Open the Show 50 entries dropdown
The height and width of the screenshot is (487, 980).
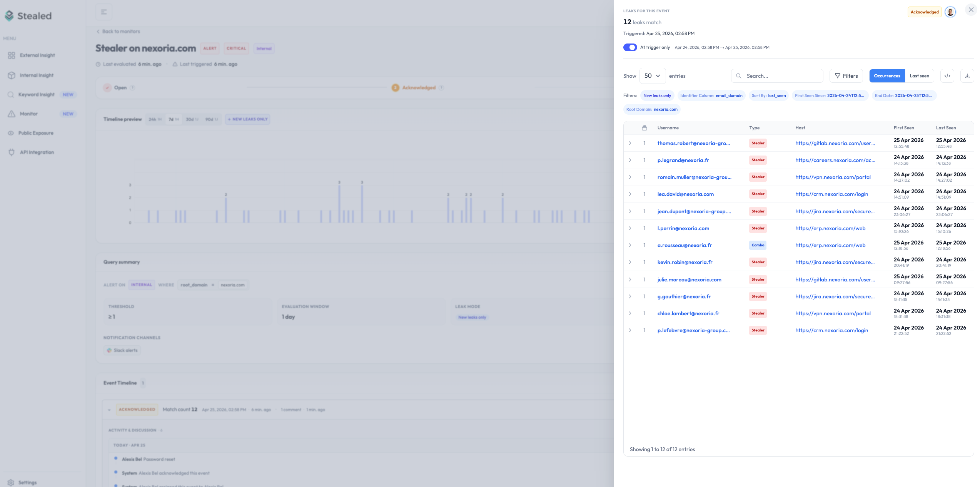pyautogui.click(x=653, y=76)
